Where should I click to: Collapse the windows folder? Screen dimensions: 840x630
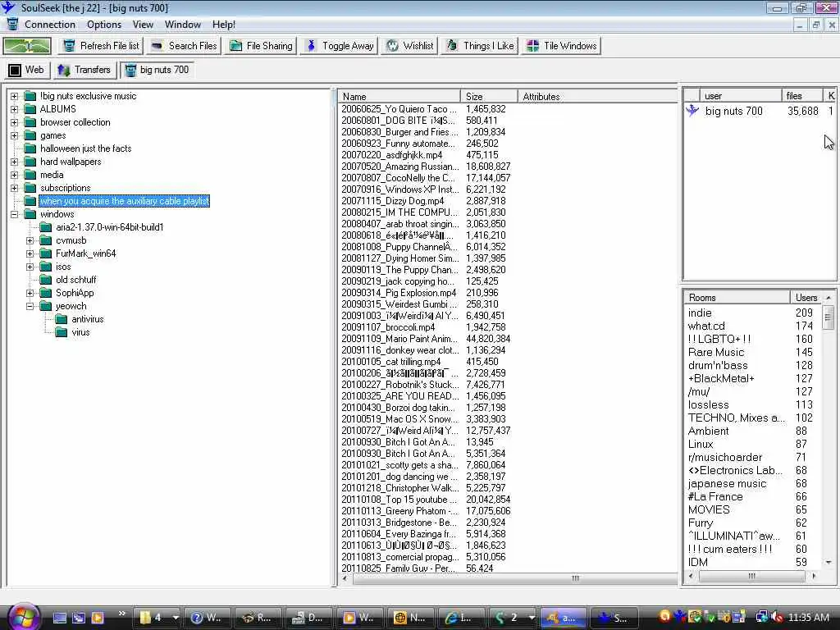click(15, 214)
